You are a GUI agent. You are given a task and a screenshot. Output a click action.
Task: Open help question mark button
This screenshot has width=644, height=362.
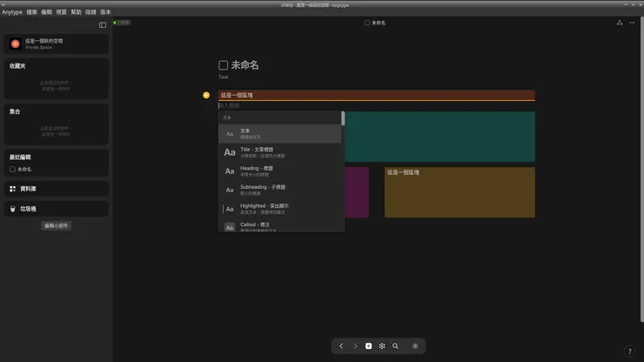629,352
